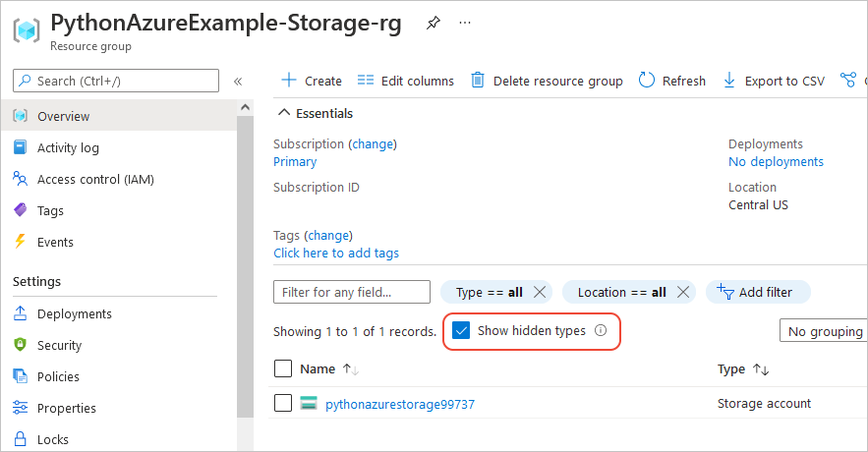Click the Delete resource group trash icon
The image size is (868, 452).
point(478,81)
